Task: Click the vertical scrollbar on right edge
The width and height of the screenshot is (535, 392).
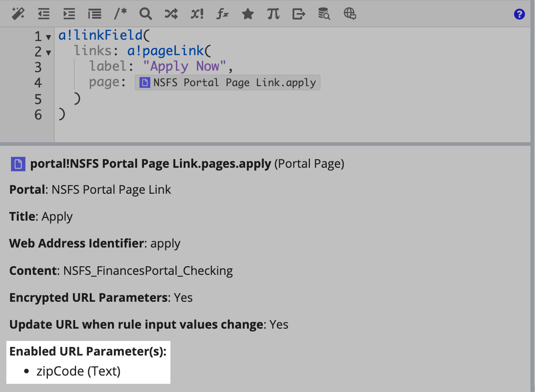Action: coord(533,196)
